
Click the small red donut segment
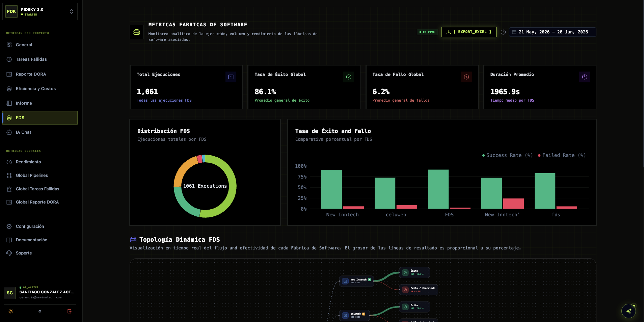coord(199,159)
